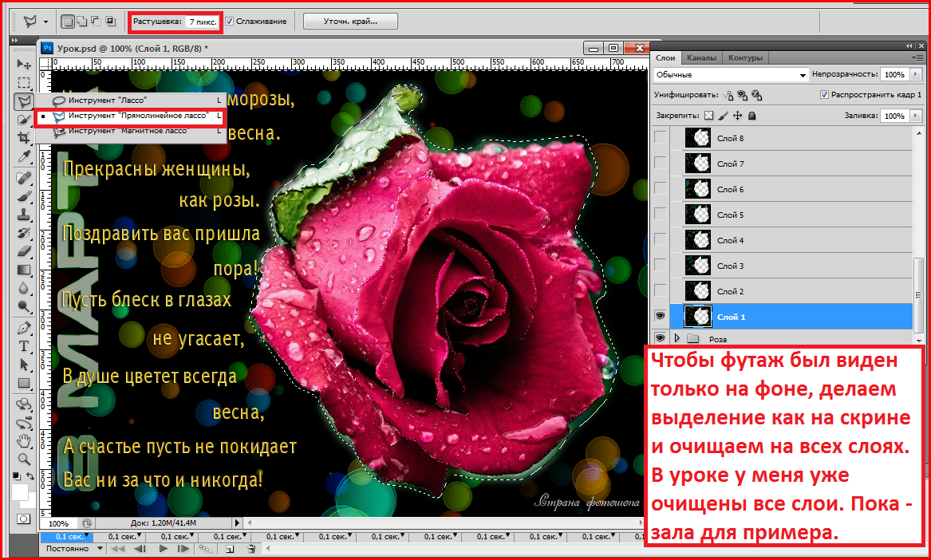Expand the Роза layer group
931x560 pixels.
tap(677, 338)
